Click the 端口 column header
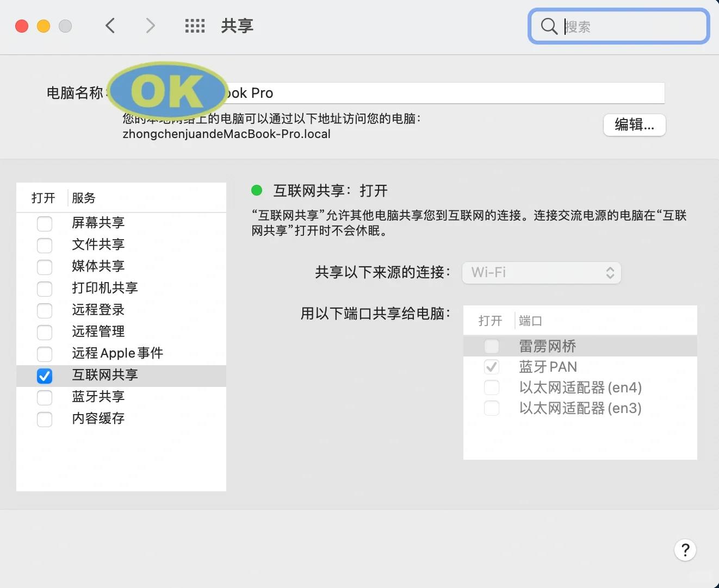 click(x=531, y=321)
